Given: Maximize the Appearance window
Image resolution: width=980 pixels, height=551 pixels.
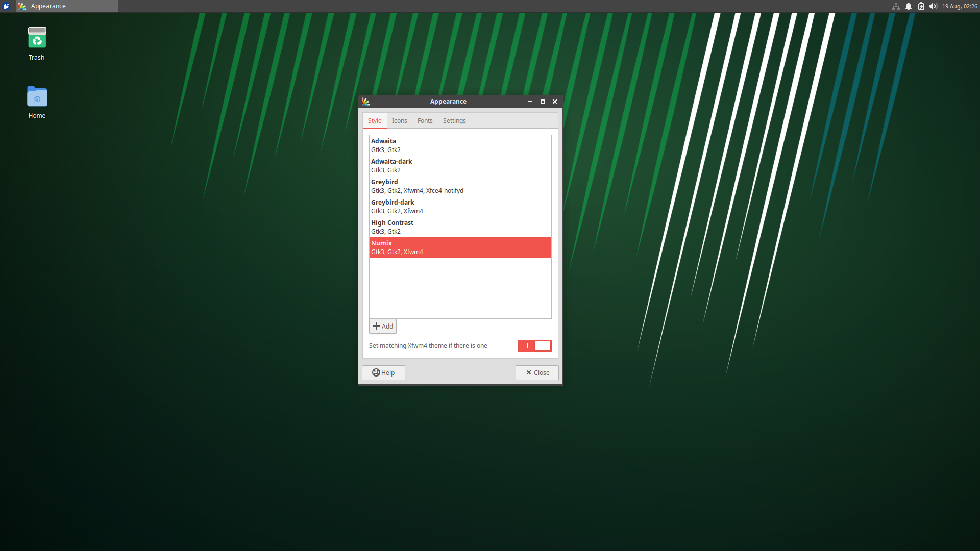Looking at the screenshot, I should [x=543, y=102].
